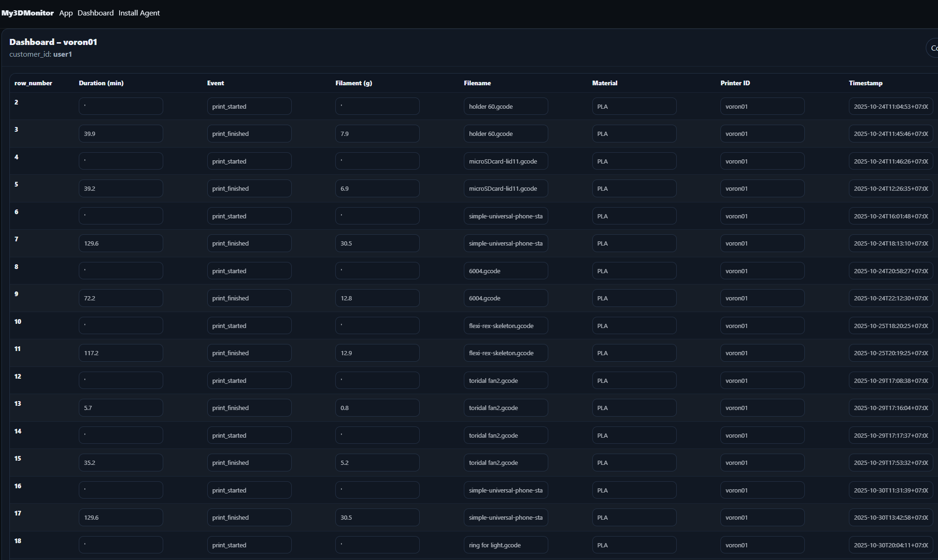Select the 6004.gcode filename in row 8
The width and height of the screenshot is (938, 560).
(506, 270)
